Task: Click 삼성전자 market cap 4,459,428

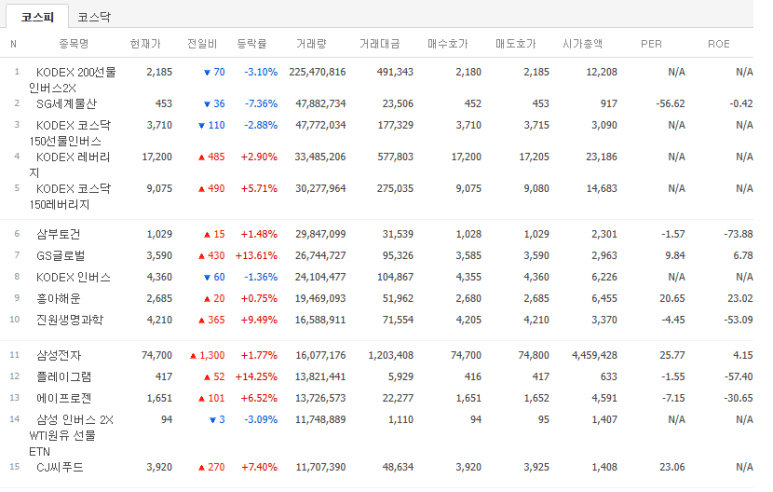Action: coord(595,355)
